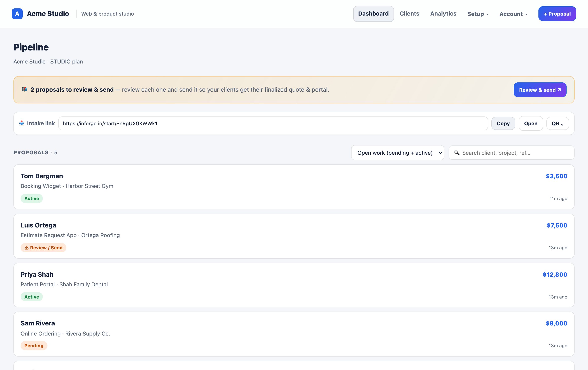Screen dimensions: 588x370
Task: Create a new proposal with + Proposal
Action: click(557, 14)
